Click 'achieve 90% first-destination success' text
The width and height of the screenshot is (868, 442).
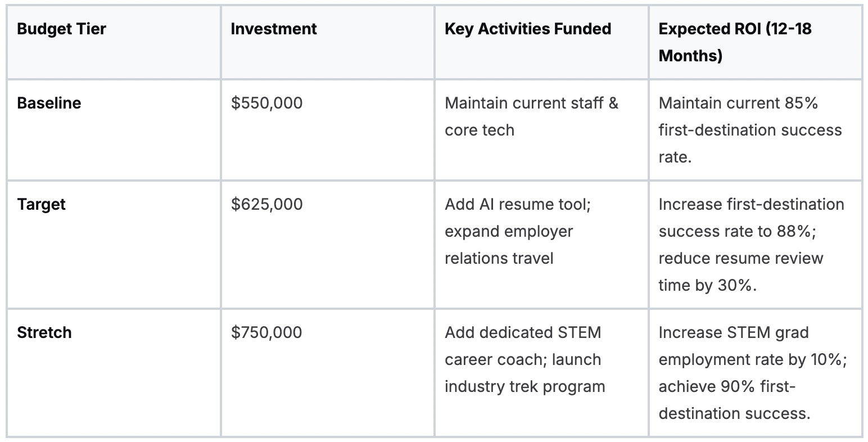click(x=734, y=400)
